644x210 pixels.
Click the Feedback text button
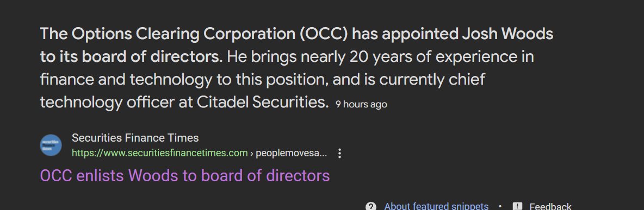[550, 206]
